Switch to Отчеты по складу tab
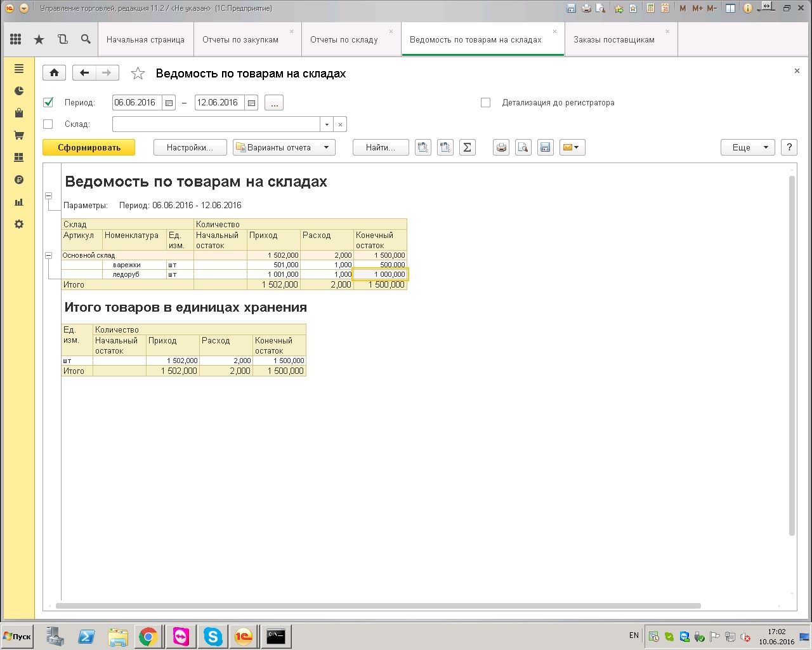The width and height of the screenshot is (812, 650). [344, 39]
